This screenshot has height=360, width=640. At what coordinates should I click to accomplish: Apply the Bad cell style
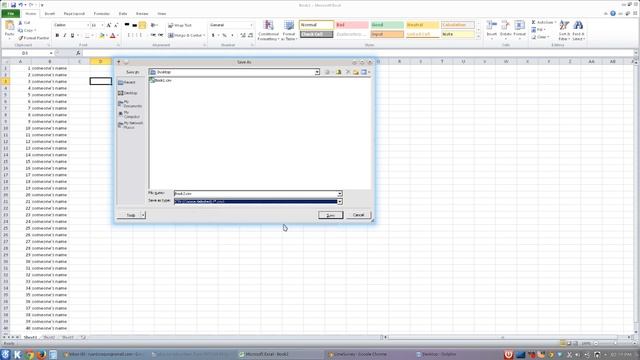pyautogui.click(x=352, y=25)
